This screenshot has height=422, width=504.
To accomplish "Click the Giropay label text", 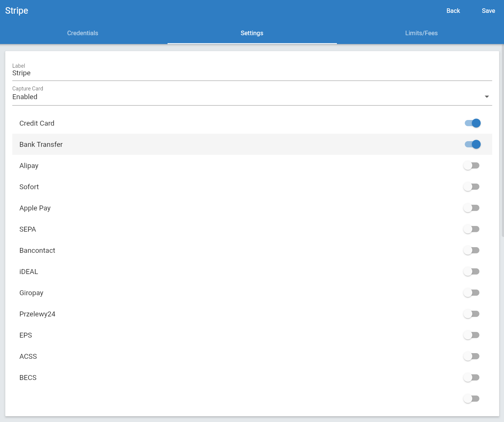I will (x=31, y=293).
